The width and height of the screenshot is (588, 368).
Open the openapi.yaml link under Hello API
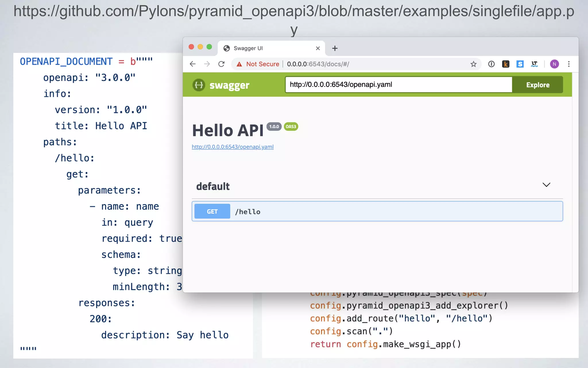pyautogui.click(x=233, y=147)
